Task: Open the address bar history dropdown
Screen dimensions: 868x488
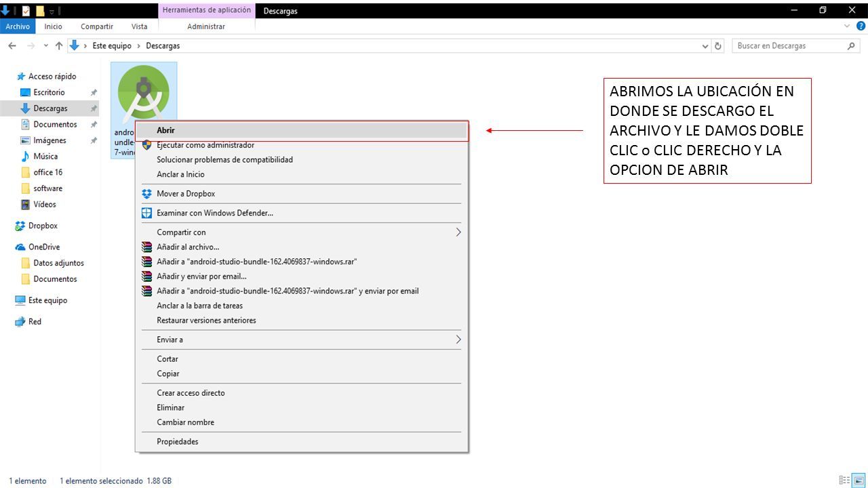Action: pos(705,46)
